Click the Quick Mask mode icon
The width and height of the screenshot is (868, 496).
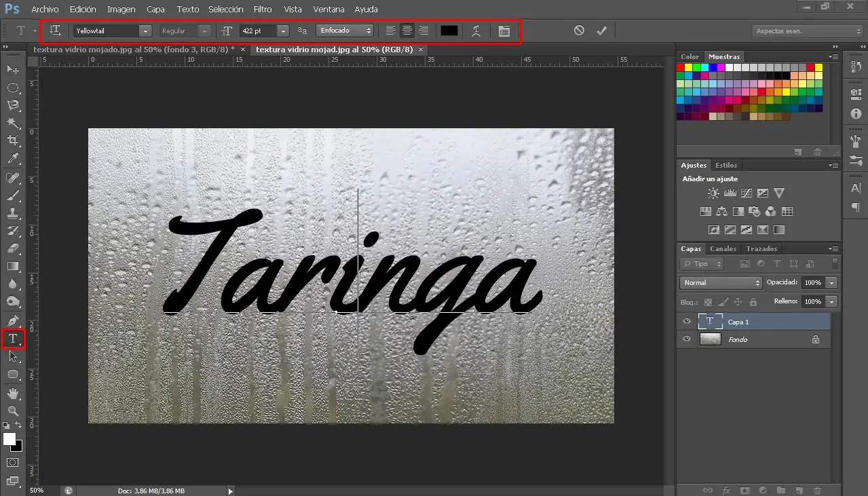[13, 462]
